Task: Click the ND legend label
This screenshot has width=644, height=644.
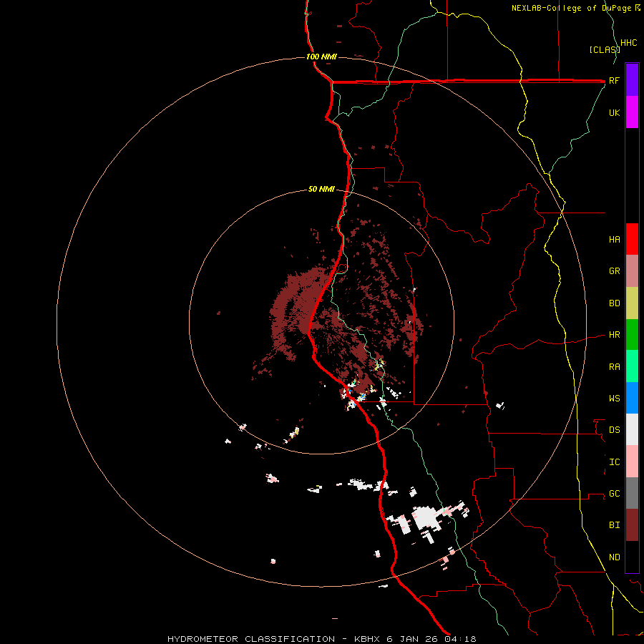Action: click(x=614, y=557)
